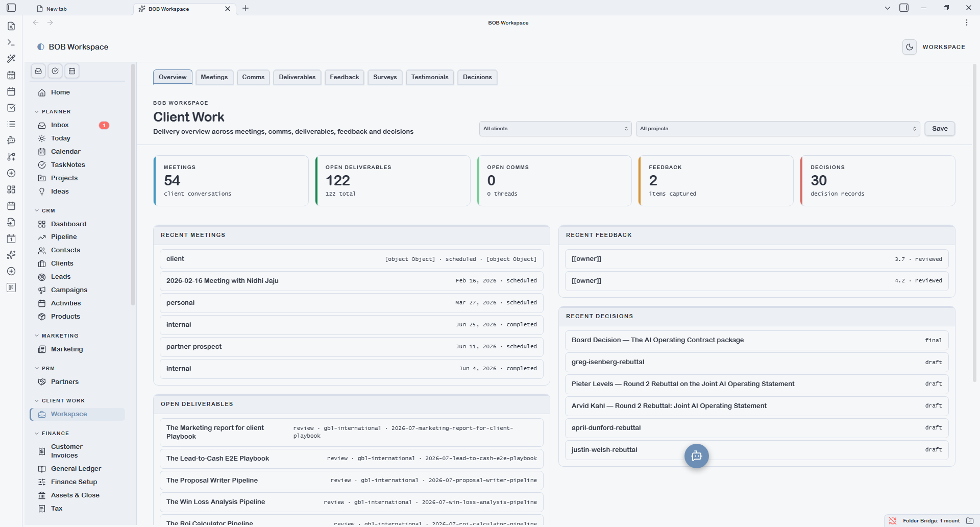Click the git branch icon in ribbon
The height and width of the screenshot is (527, 980).
[11, 157]
